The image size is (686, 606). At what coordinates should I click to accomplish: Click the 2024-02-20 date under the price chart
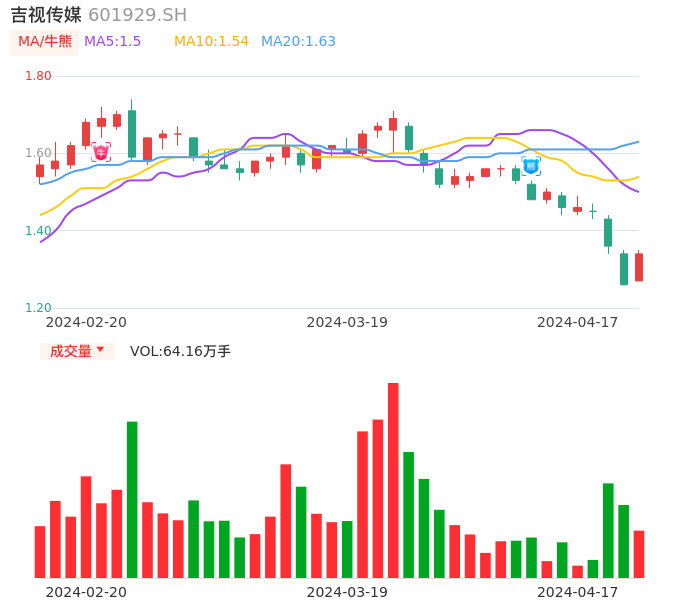[86, 322]
